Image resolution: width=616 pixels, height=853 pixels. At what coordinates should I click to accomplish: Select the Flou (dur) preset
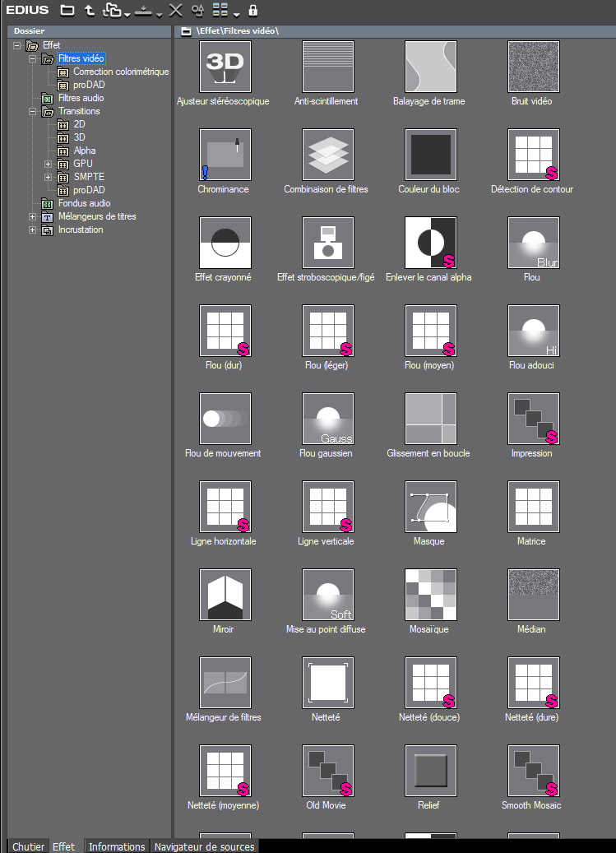tap(225, 331)
